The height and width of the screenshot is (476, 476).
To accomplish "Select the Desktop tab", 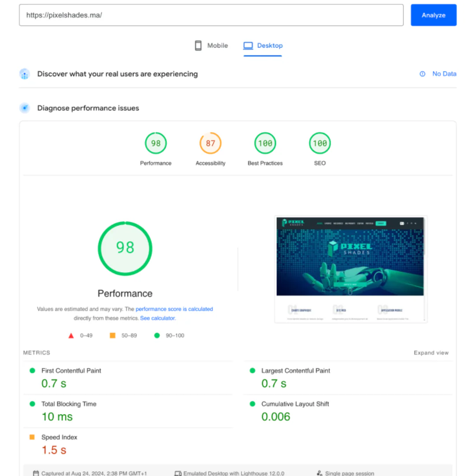I will [263, 45].
